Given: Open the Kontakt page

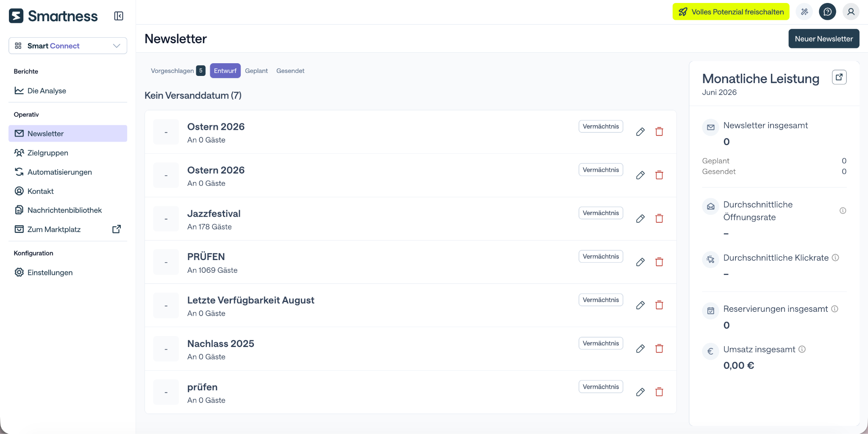Looking at the screenshot, I should click(x=68, y=191).
